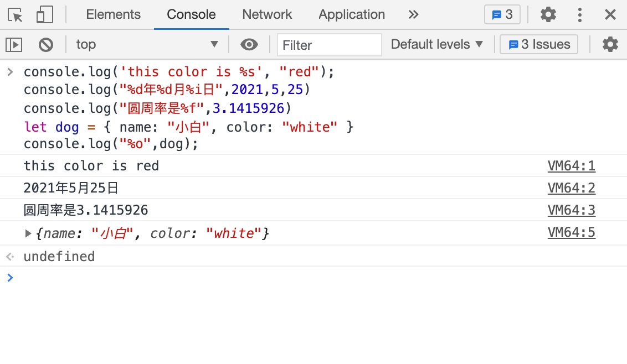Click the console Filter input field
This screenshot has height=364, width=627.
(x=330, y=45)
